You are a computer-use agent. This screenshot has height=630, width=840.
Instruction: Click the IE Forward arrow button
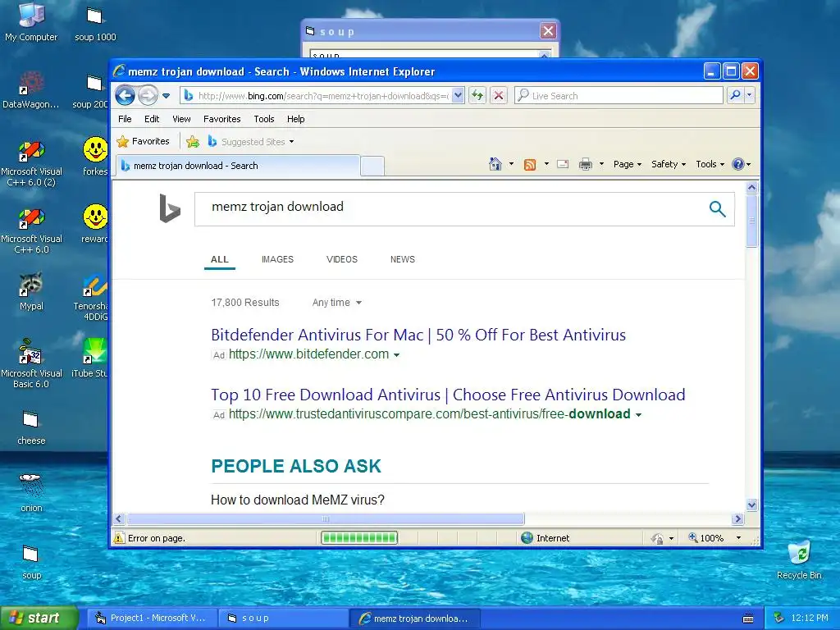[x=148, y=96]
